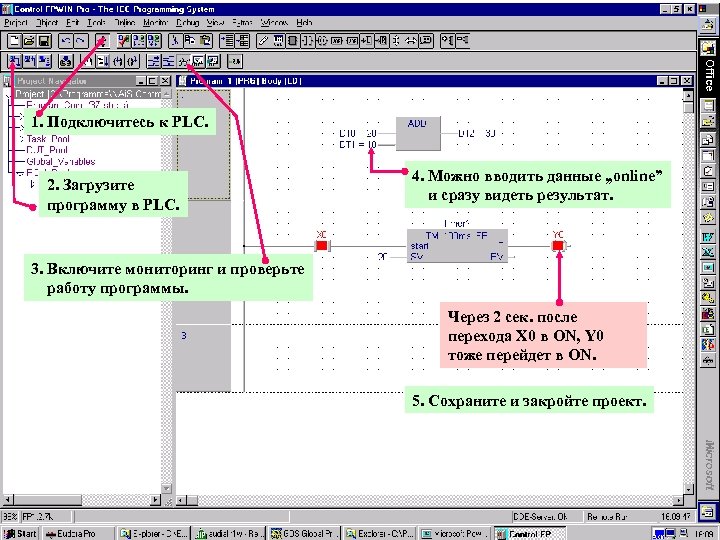The image size is (720, 540).
Task: Toggle Online mode connection to PLC
Action: 102,41
